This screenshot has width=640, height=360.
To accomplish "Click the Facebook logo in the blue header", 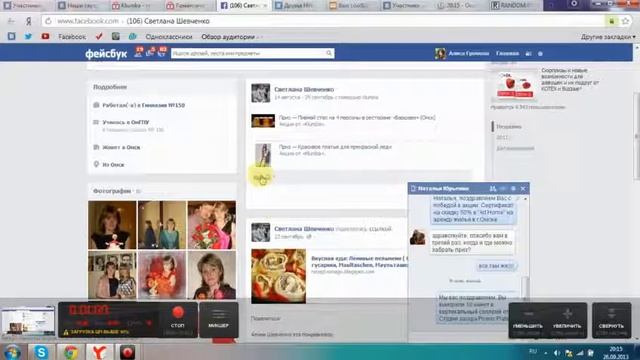I will coord(106,54).
